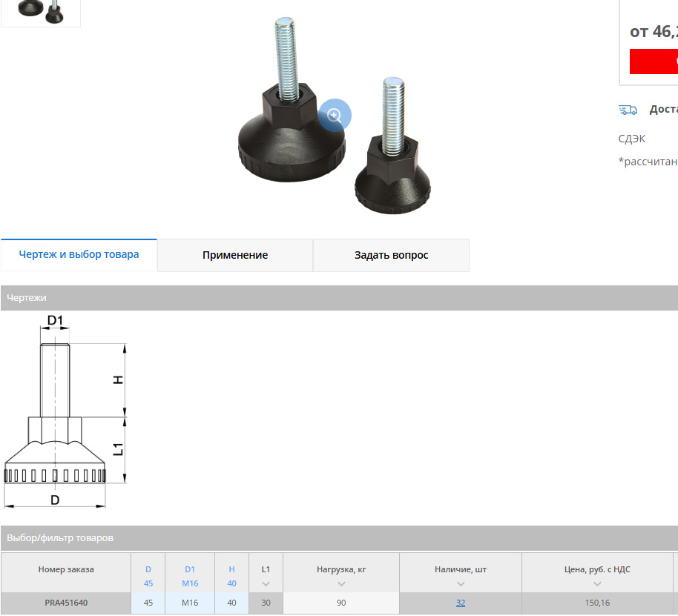Click the D column filter value 45

[x=148, y=583]
